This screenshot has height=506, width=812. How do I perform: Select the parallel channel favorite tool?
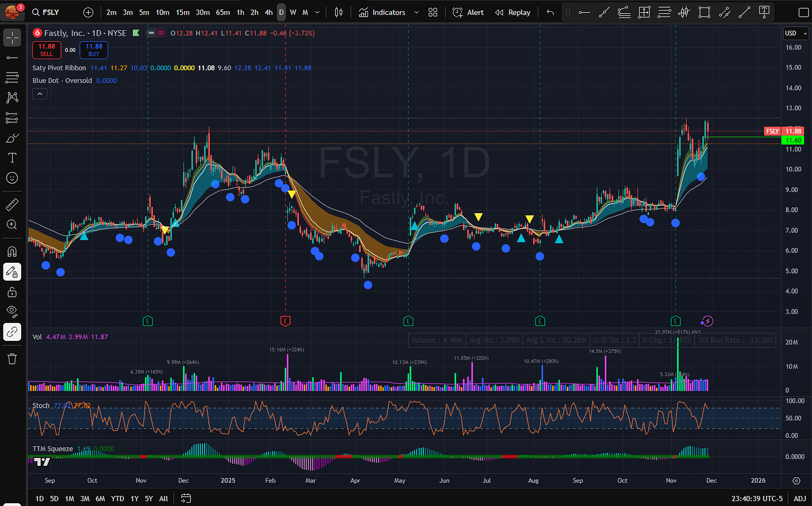pos(724,12)
